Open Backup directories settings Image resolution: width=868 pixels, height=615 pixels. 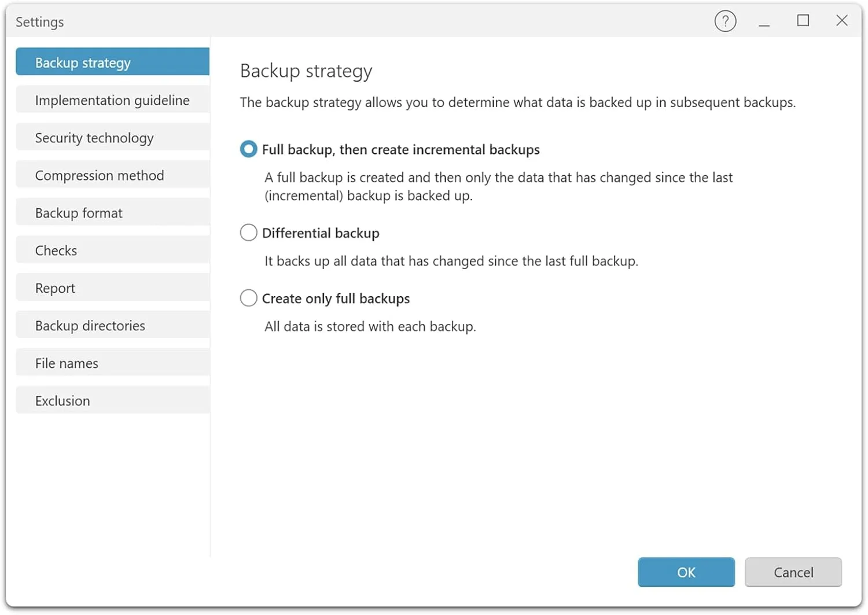click(x=112, y=325)
